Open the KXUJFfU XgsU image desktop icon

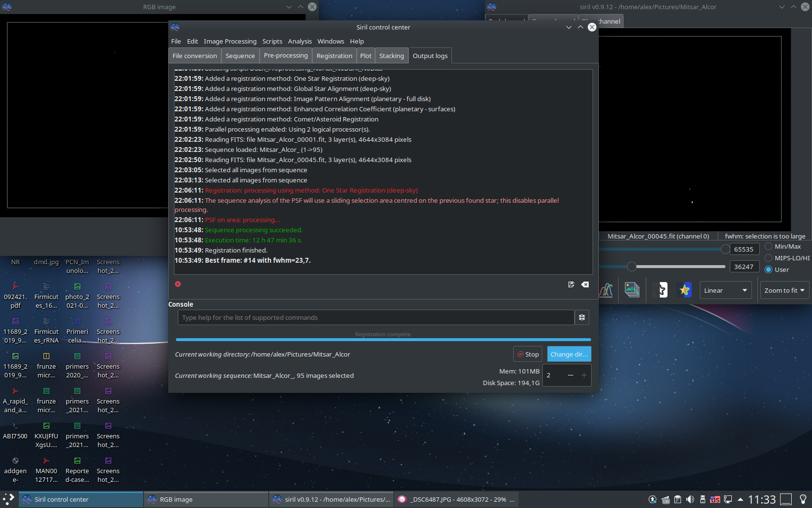[x=46, y=435]
